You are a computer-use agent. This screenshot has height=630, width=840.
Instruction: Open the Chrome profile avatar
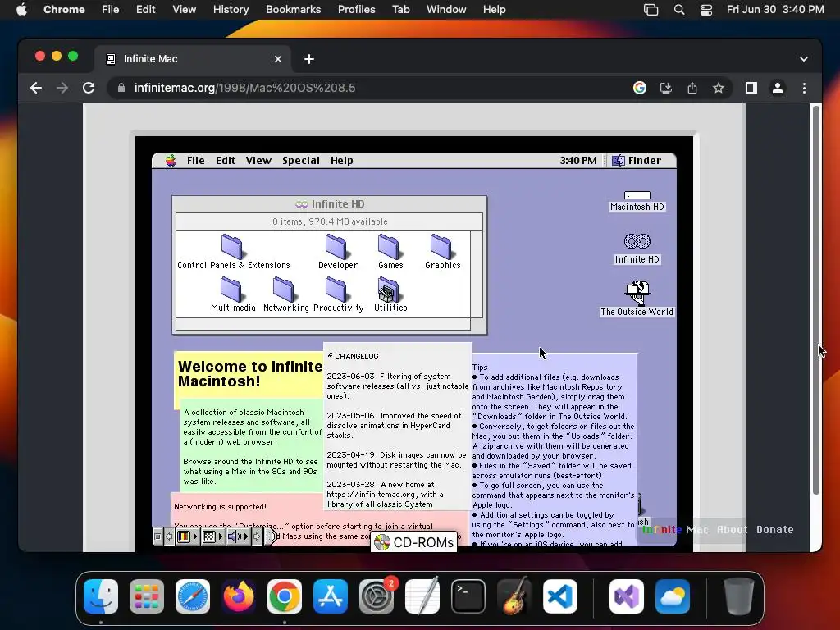(x=778, y=88)
